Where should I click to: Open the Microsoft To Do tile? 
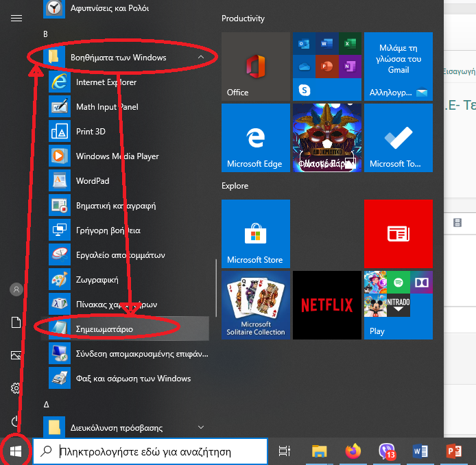398,138
